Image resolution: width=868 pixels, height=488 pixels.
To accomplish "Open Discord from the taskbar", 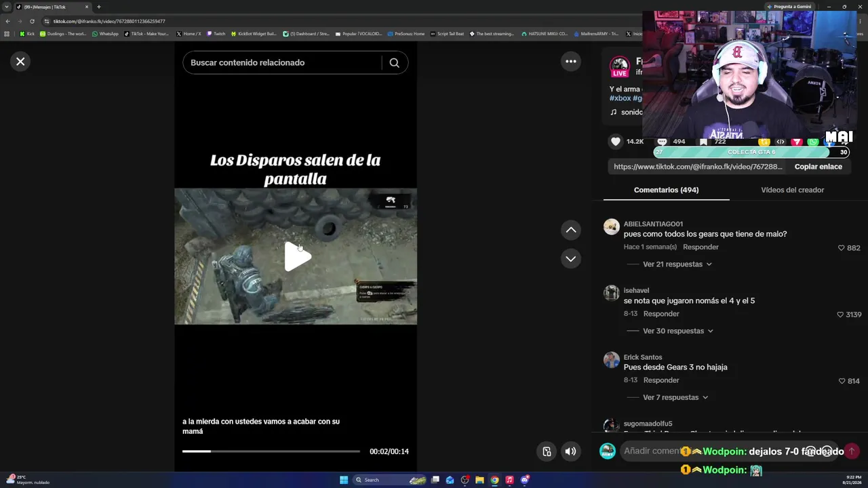I will 524,480.
